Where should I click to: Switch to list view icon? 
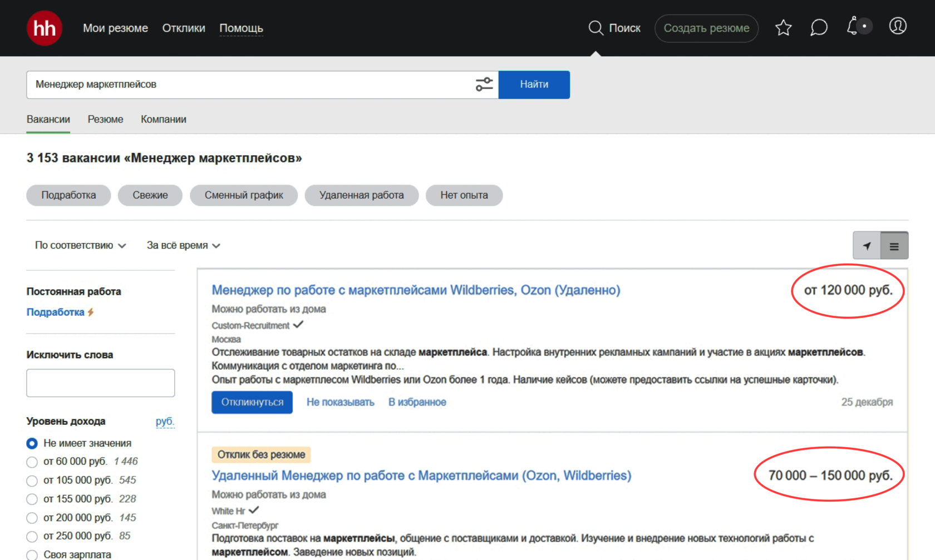click(x=894, y=246)
